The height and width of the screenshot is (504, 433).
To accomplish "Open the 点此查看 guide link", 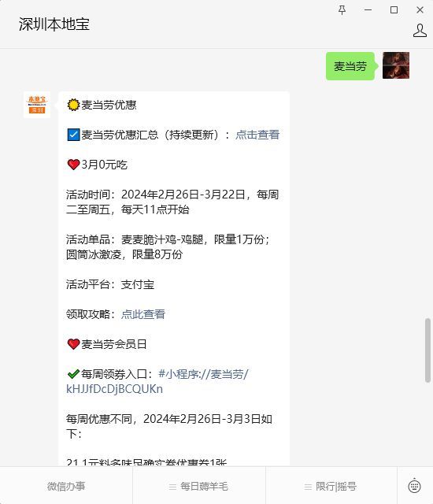I will click(143, 314).
